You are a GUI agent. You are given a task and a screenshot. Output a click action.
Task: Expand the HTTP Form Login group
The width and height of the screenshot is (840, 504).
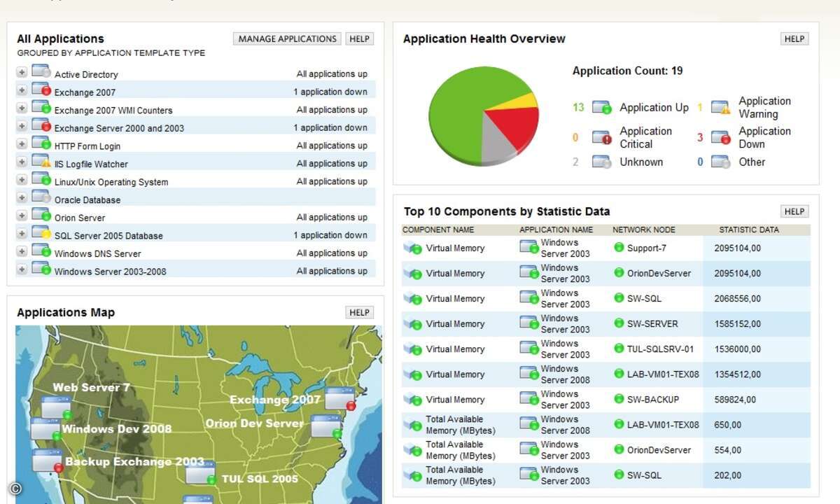click(x=22, y=144)
